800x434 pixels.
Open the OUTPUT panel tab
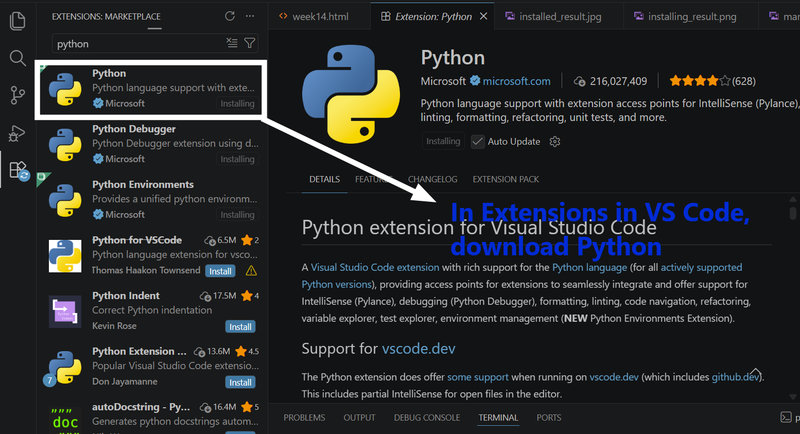[x=359, y=418]
